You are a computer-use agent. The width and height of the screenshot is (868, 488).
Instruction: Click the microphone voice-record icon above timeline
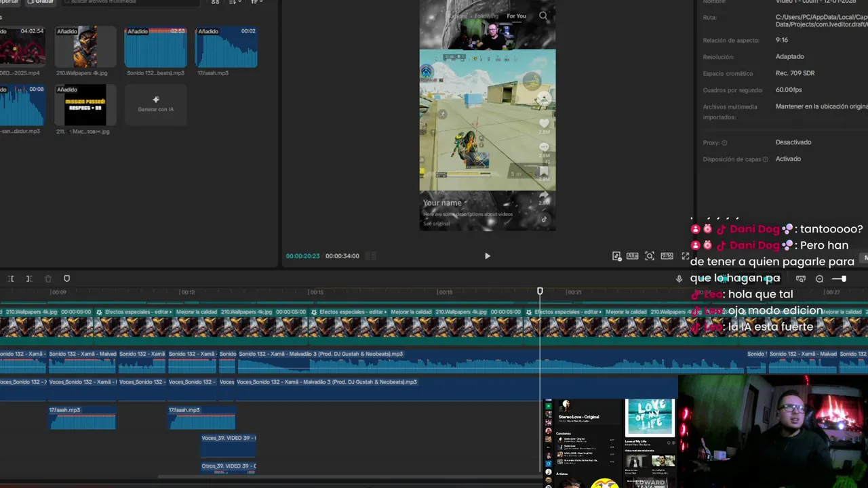click(679, 279)
